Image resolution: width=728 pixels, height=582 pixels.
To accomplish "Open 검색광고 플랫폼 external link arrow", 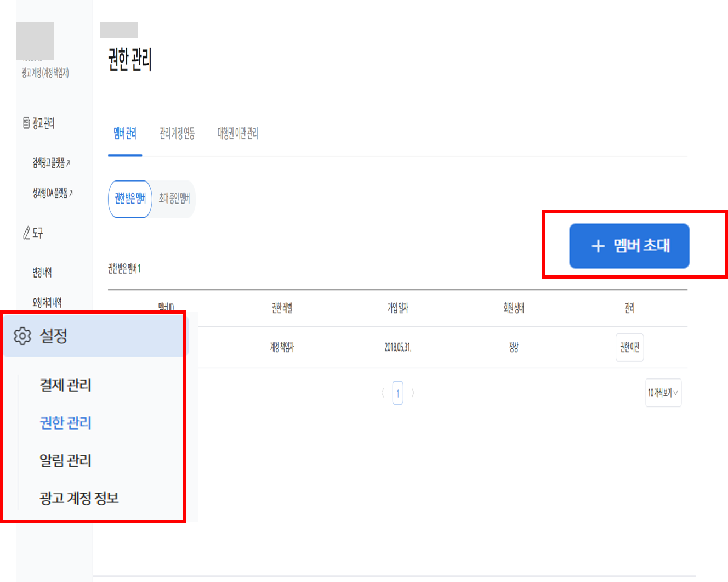I will tap(69, 162).
